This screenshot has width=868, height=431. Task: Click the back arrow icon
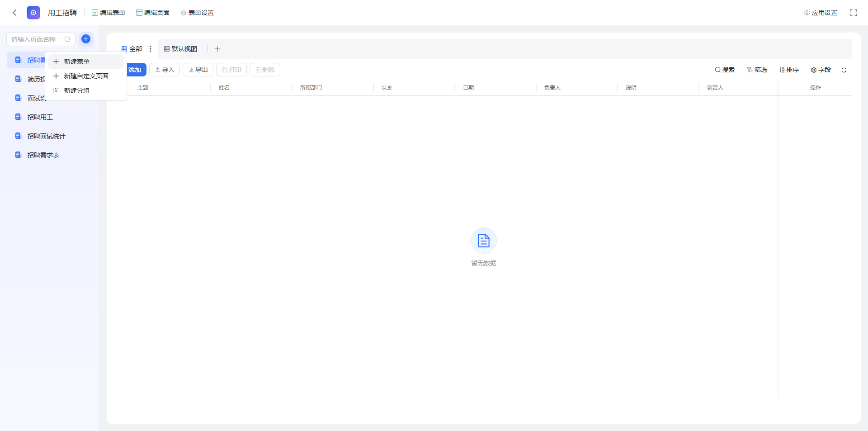(x=14, y=13)
